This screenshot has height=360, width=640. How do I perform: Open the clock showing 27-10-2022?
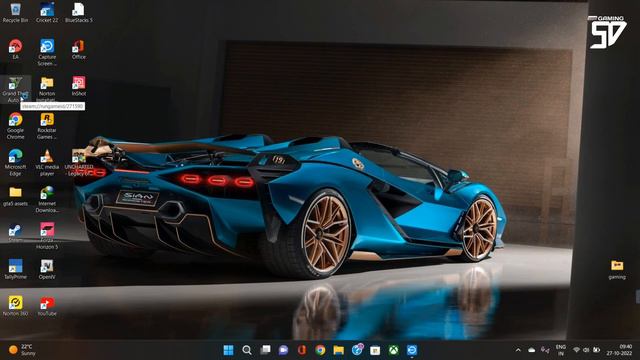click(x=619, y=350)
